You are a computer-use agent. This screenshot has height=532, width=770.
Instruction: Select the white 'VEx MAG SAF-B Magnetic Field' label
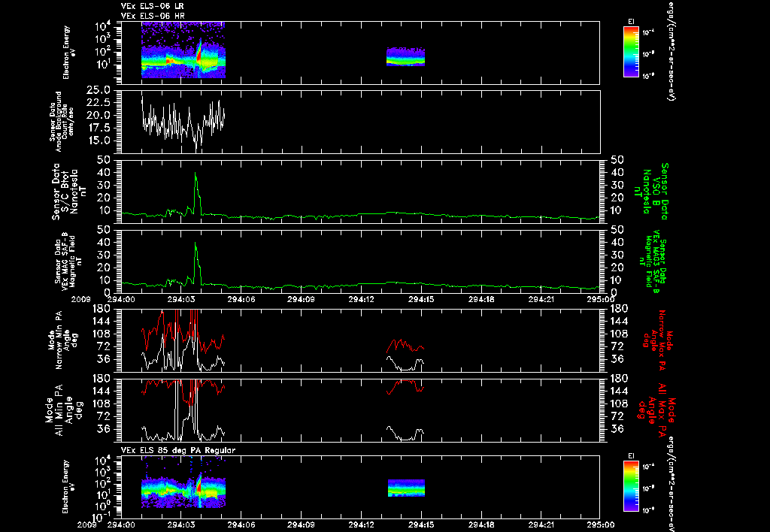68,262
